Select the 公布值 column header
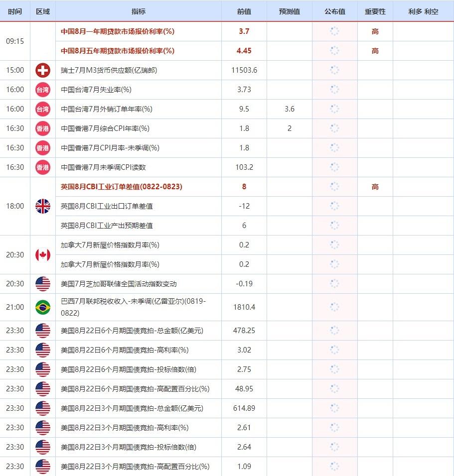Screen dimensions: 454x476 (334, 11)
